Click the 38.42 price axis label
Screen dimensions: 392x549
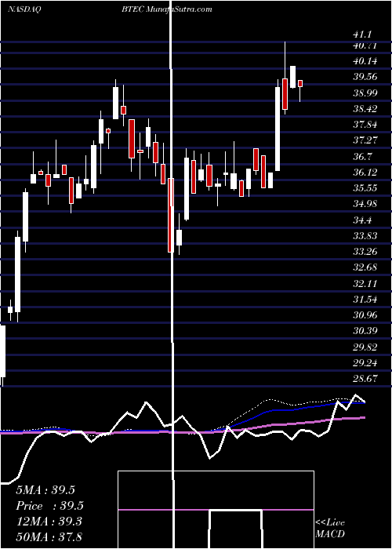click(x=365, y=108)
